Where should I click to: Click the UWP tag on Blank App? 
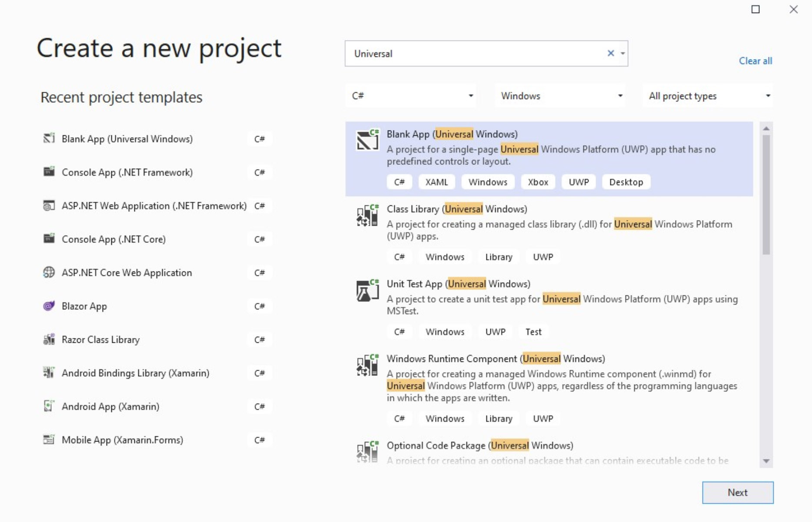coord(579,182)
